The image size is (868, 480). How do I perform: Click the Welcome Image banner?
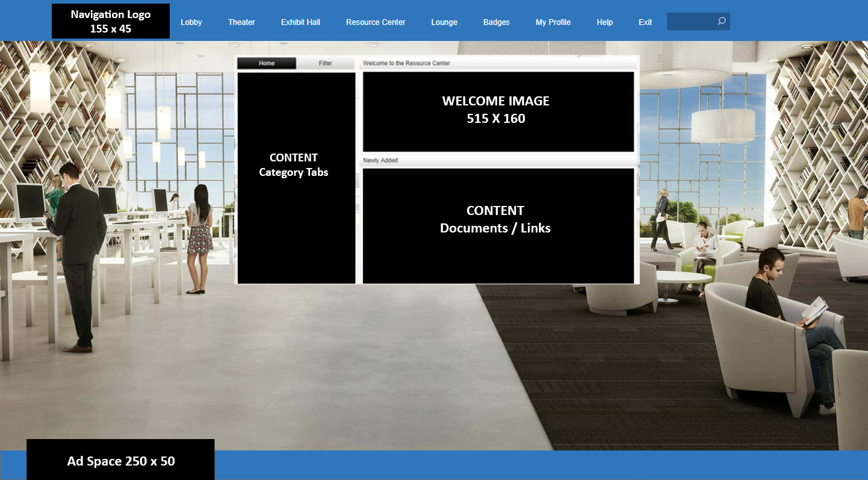click(498, 112)
